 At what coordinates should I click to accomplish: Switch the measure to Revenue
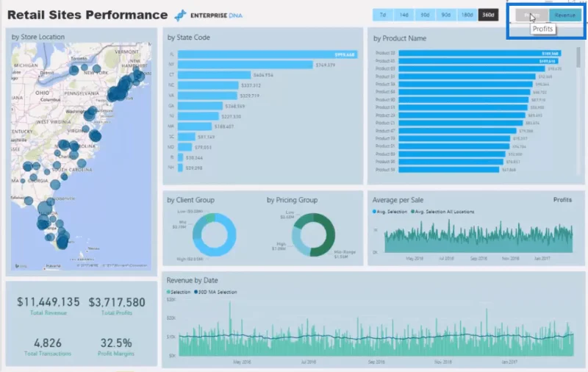tap(564, 15)
